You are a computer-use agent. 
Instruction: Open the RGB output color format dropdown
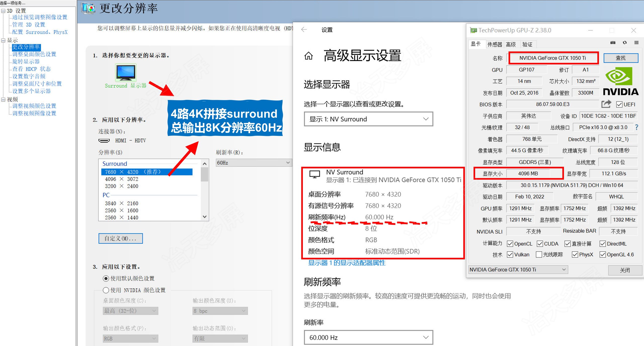point(130,338)
